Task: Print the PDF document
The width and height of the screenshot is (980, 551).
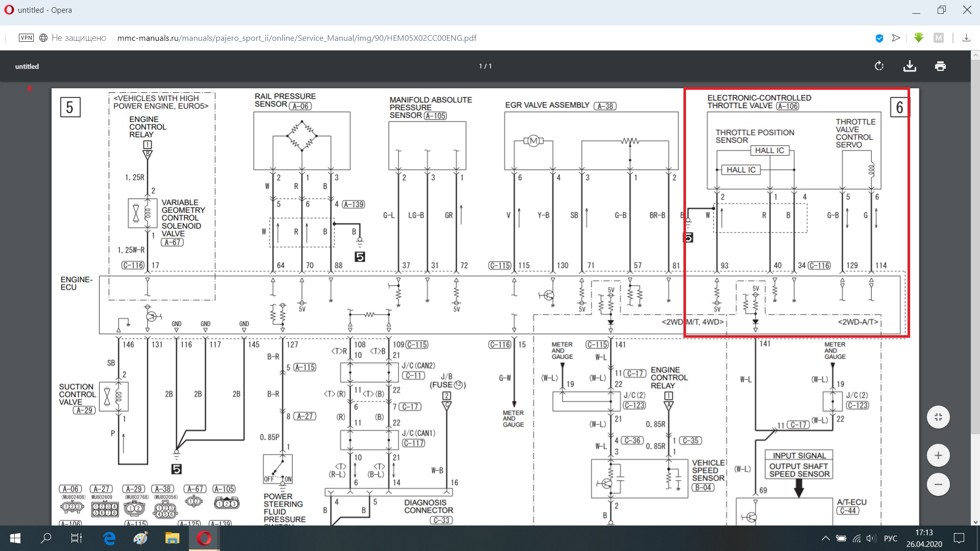Action: point(940,66)
